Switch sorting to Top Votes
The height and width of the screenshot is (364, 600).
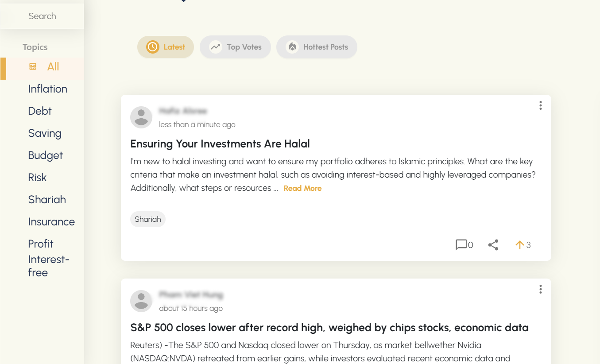coord(235,47)
